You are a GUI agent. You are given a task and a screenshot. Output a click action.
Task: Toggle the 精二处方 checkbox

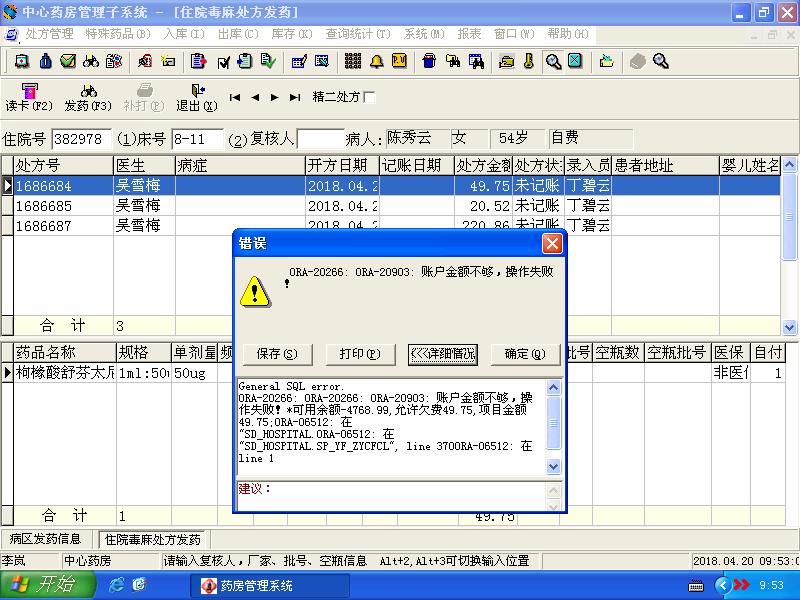click(x=369, y=97)
